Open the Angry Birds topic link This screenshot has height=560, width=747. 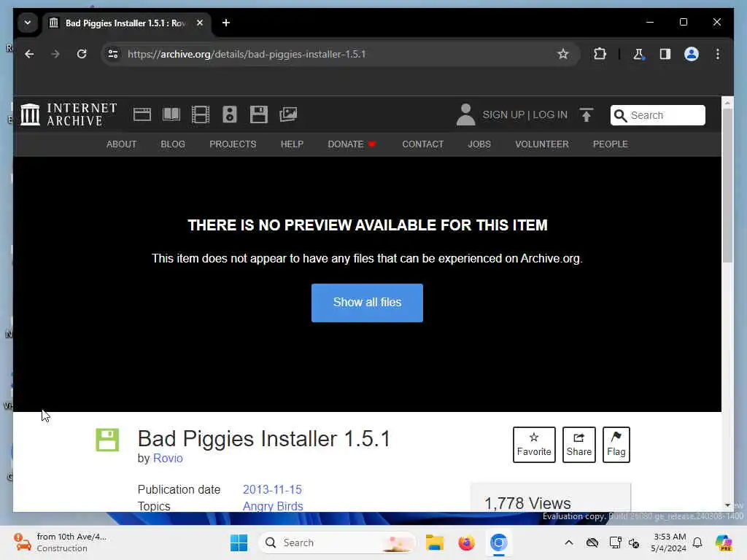pos(273,506)
